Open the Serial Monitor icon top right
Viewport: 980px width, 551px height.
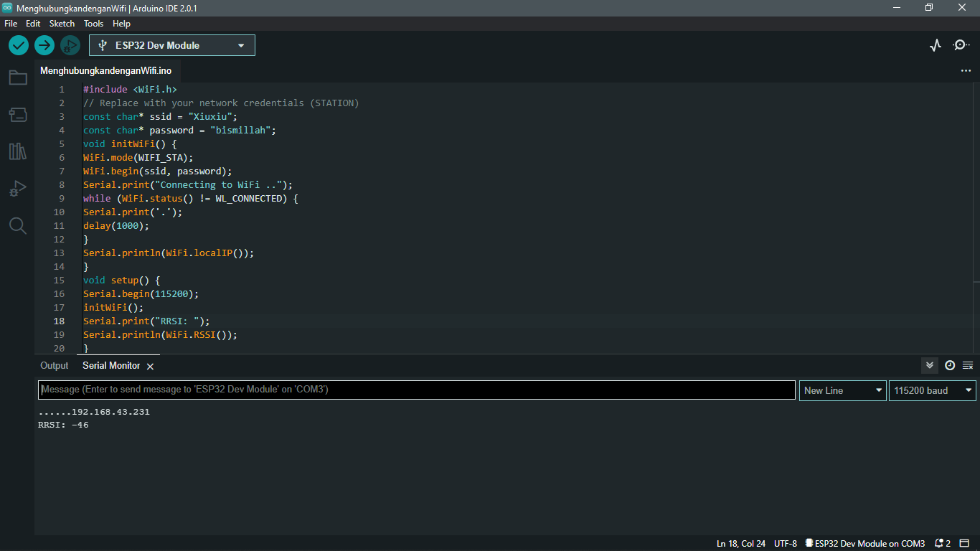coord(961,44)
